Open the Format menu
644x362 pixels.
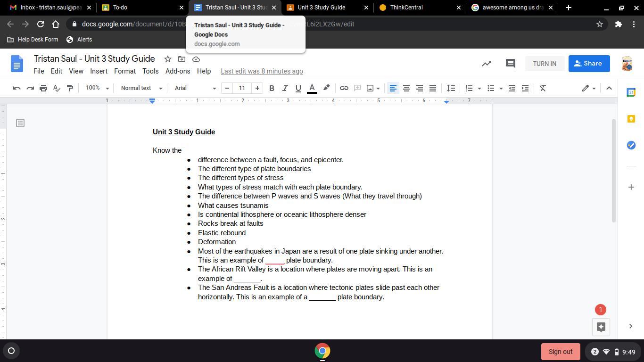coord(125,71)
